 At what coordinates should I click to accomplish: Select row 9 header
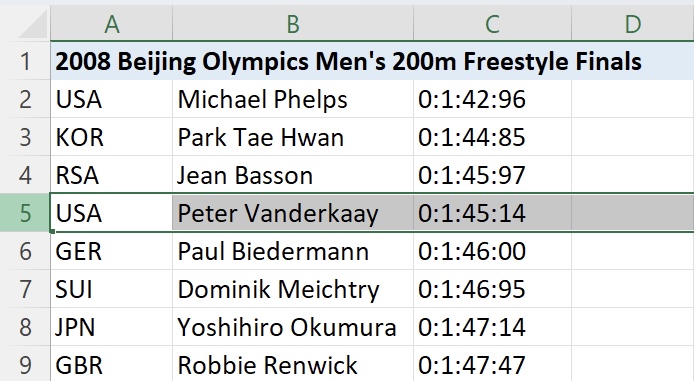(x=25, y=365)
